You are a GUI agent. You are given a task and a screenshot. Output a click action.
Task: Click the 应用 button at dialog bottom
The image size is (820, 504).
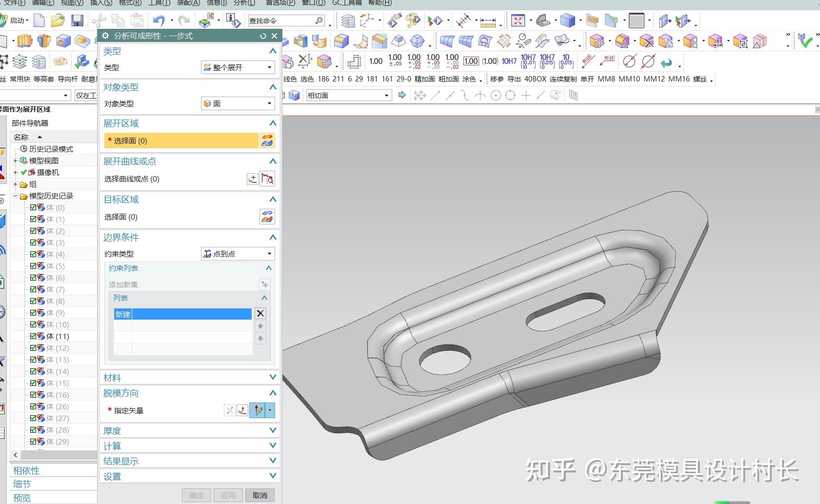click(x=228, y=495)
